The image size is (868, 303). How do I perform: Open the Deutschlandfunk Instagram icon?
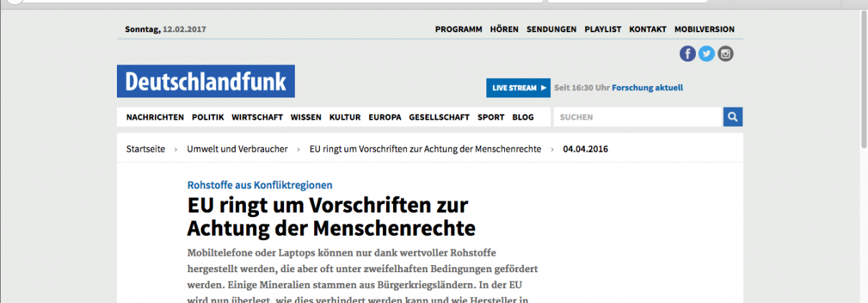pos(725,54)
